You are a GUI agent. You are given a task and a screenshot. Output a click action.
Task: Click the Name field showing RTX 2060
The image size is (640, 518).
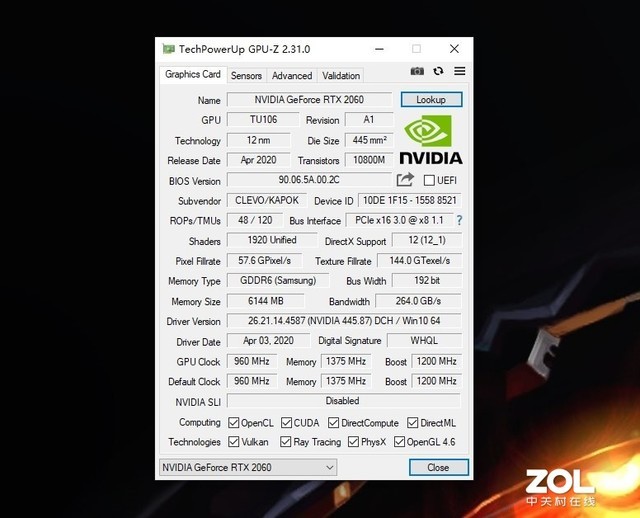point(309,100)
